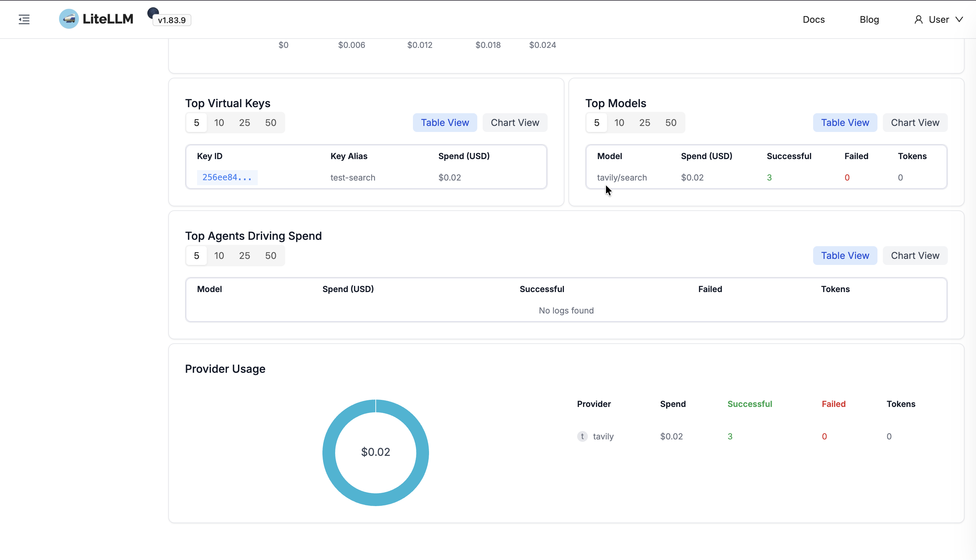Screen dimensions: 976x560
Task: Open the Docs link
Action: pos(813,20)
